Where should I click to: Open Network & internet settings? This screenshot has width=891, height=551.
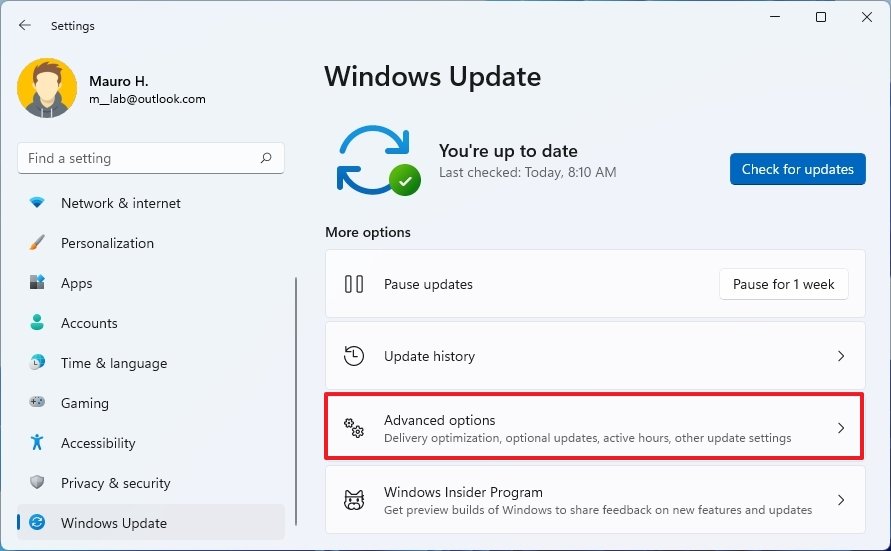point(151,203)
